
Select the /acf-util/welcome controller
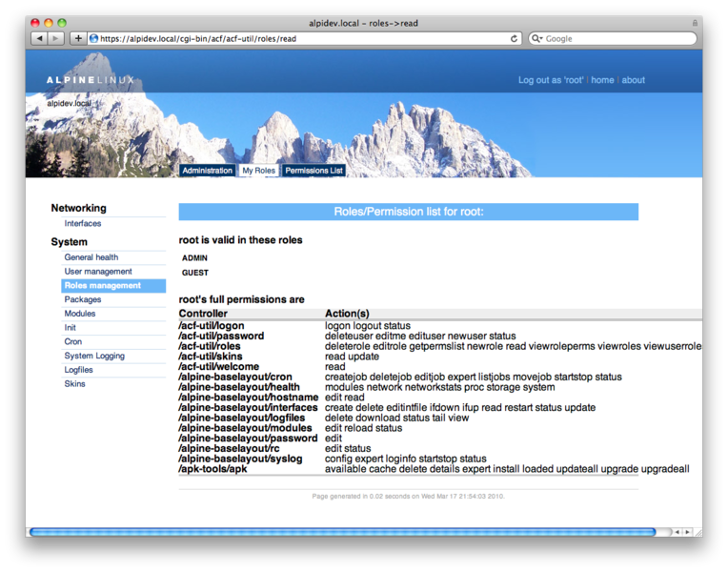tap(218, 367)
